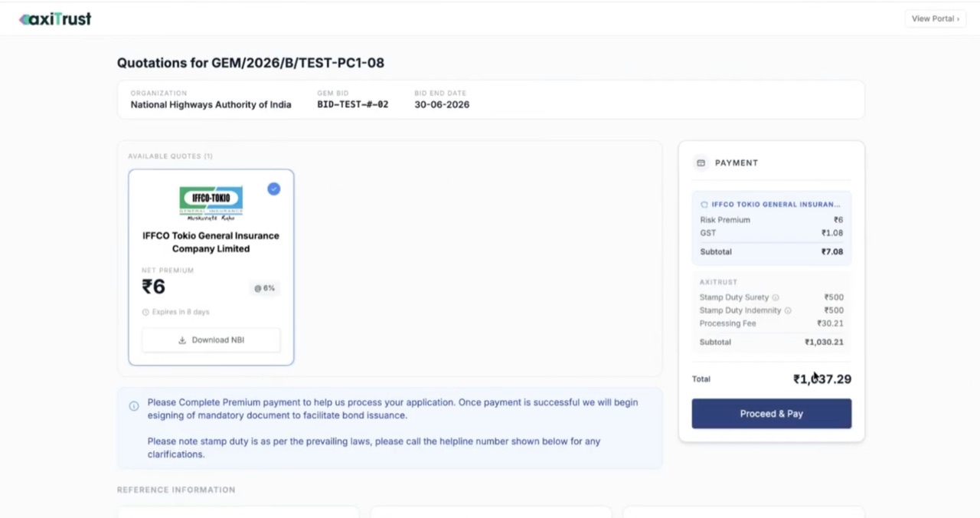980x518 pixels.
Task: Download the NBI document
Action: point(211,340)
